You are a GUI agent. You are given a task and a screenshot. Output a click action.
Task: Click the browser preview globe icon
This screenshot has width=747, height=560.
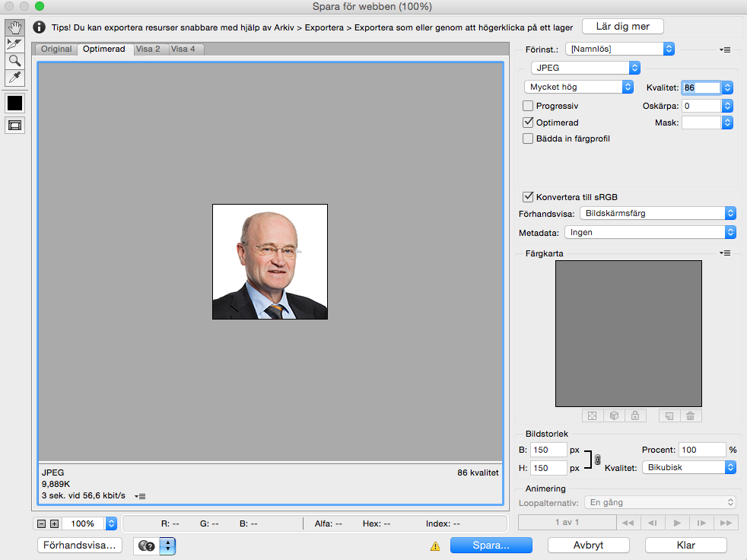click(146, 546)
